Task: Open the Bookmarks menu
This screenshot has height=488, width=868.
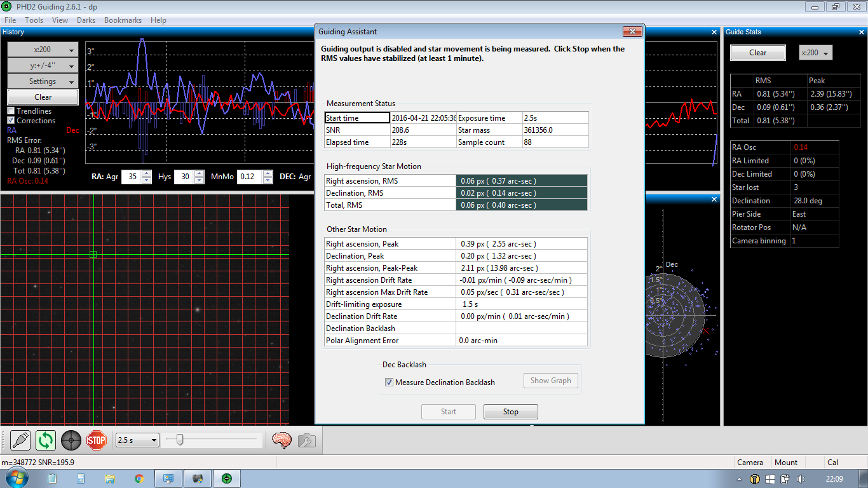Action: click(x=123, y=20)
